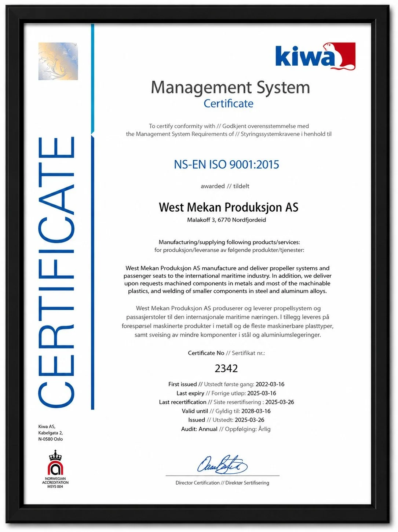Click the Norwegian scope description paragraph

click(x=227, y=321)
